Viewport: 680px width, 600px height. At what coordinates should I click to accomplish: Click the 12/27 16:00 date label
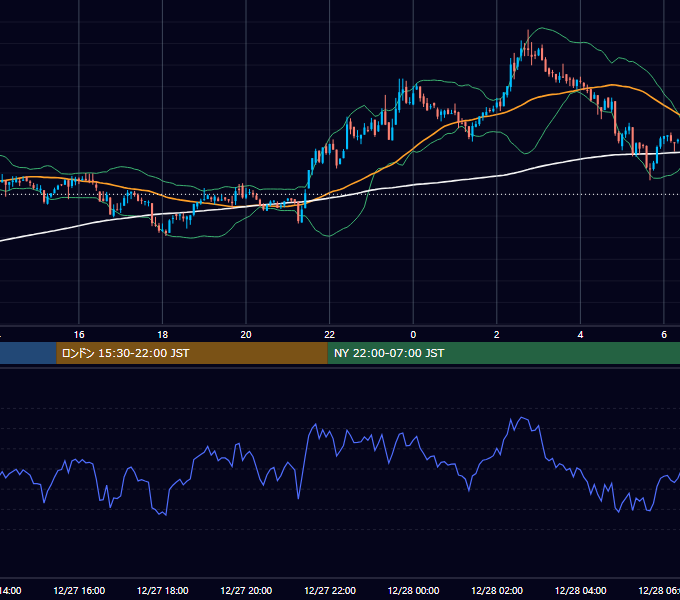79,590
